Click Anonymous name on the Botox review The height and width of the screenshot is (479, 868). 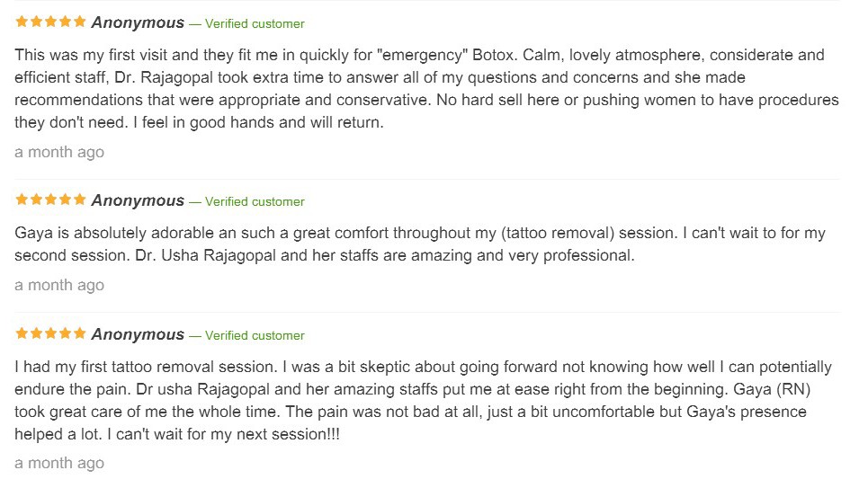tap(138, 22)
